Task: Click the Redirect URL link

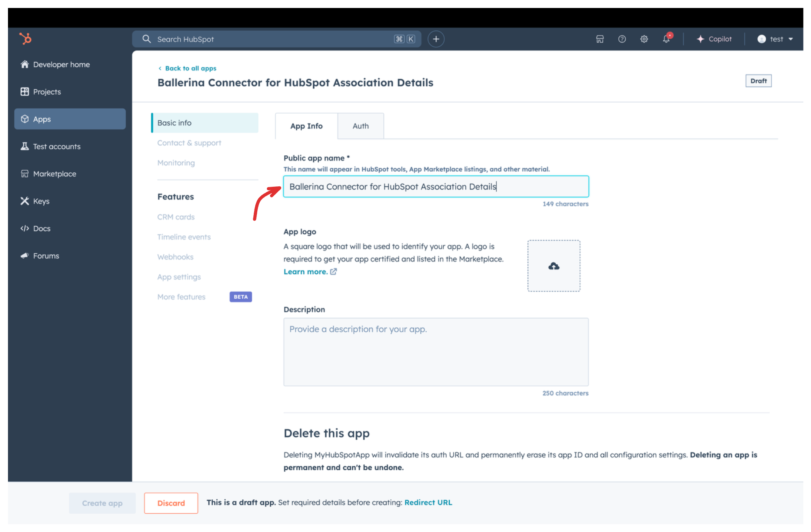Action: [428, 503]
